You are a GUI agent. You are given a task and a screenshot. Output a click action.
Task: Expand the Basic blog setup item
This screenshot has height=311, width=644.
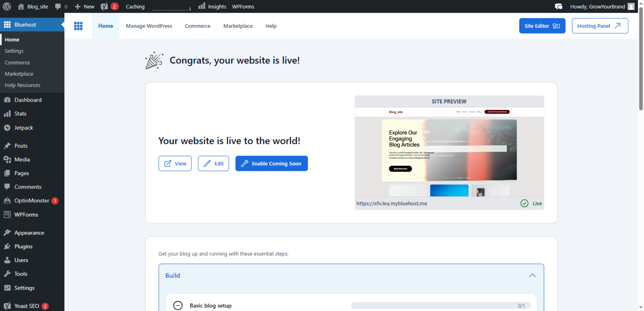[178, 305]
